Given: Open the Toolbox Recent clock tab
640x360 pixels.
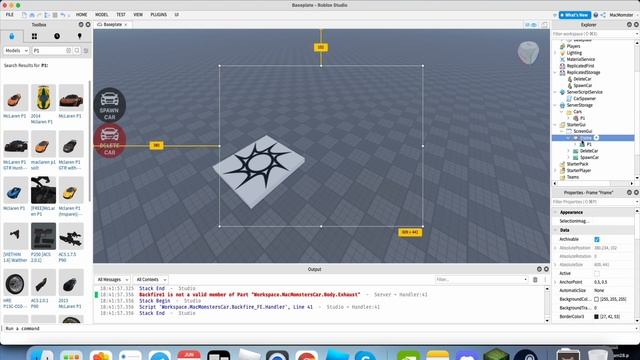Looking at the screenshot, I should click(x=57, y=36).
